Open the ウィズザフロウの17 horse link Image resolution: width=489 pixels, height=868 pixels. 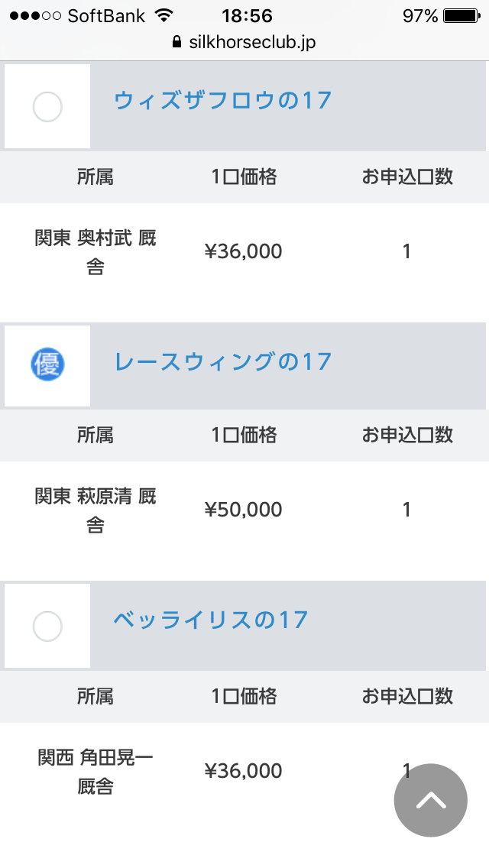tap(222, 100)
